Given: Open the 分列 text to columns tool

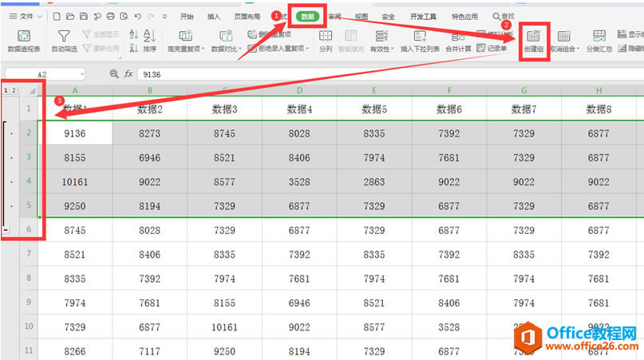Looking at the screenshot, I should point(326,40).
